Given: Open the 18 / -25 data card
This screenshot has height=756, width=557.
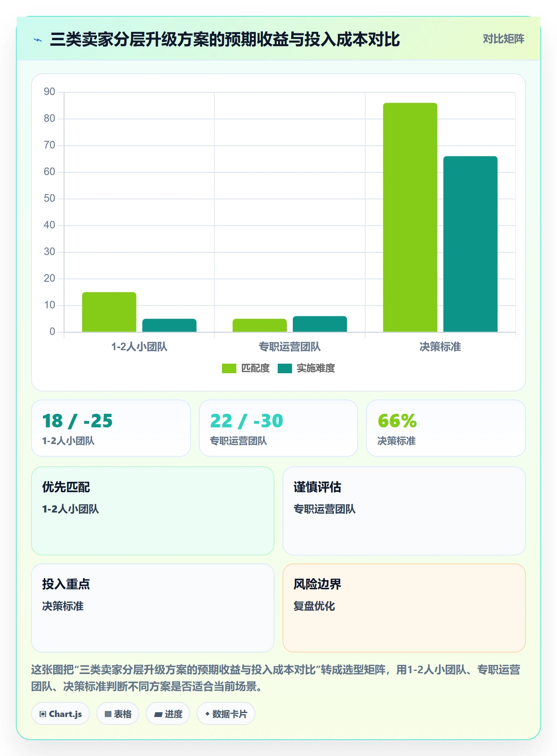Looking at the screenshot, I should coord(111,428).
